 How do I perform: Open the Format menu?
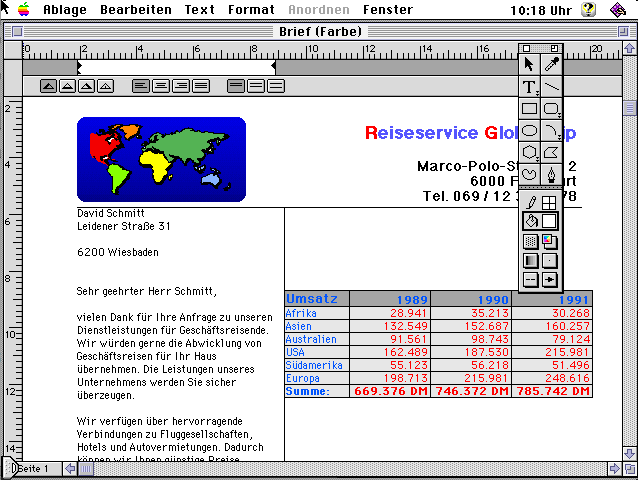click(251, 9)
